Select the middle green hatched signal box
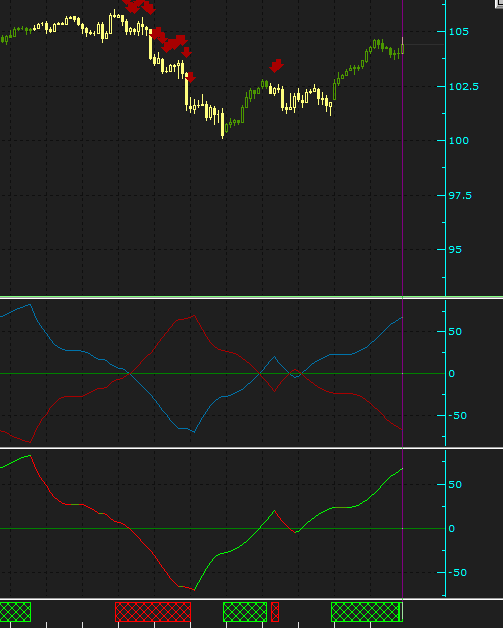 [x=245, y=612]
